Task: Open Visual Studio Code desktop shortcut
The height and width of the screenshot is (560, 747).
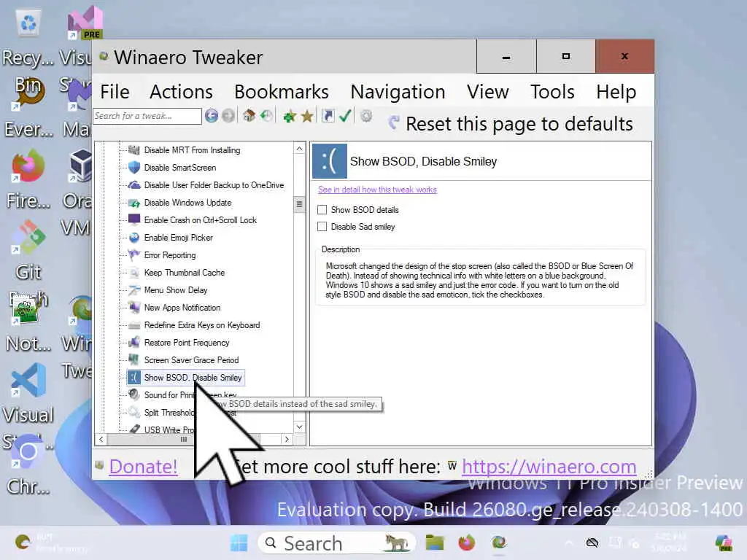Action: 28,380
